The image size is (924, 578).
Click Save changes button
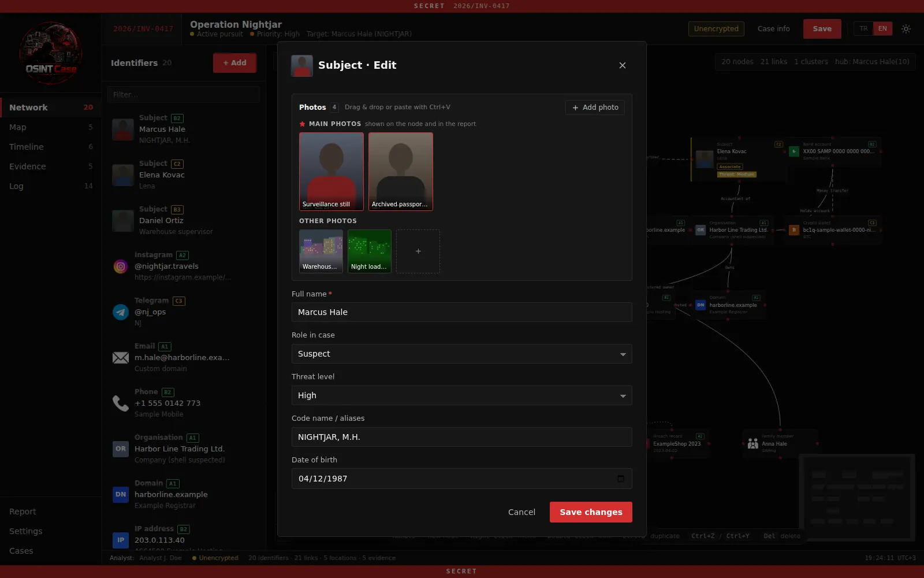tap(591, 512)
